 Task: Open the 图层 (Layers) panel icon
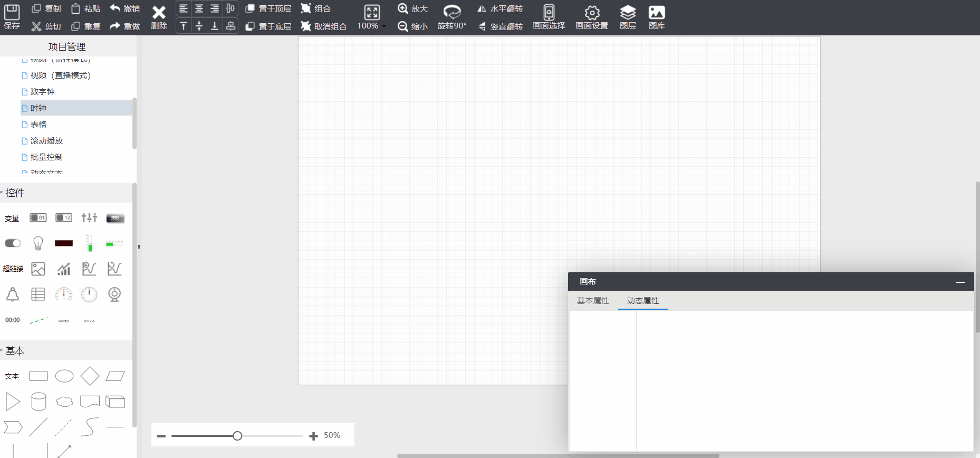tap(627, 17)
